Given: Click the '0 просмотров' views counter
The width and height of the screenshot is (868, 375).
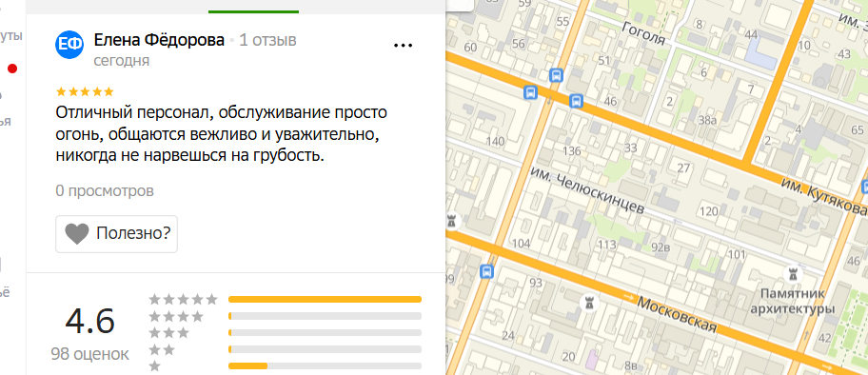Looking at the screenshot, I should click(105, 191).
